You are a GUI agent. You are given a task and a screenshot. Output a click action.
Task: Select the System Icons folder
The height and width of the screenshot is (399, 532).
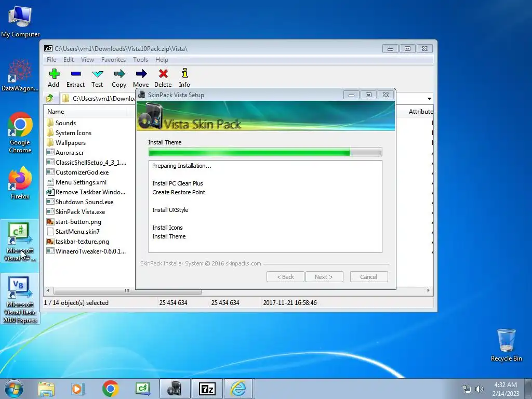point(73,132)
